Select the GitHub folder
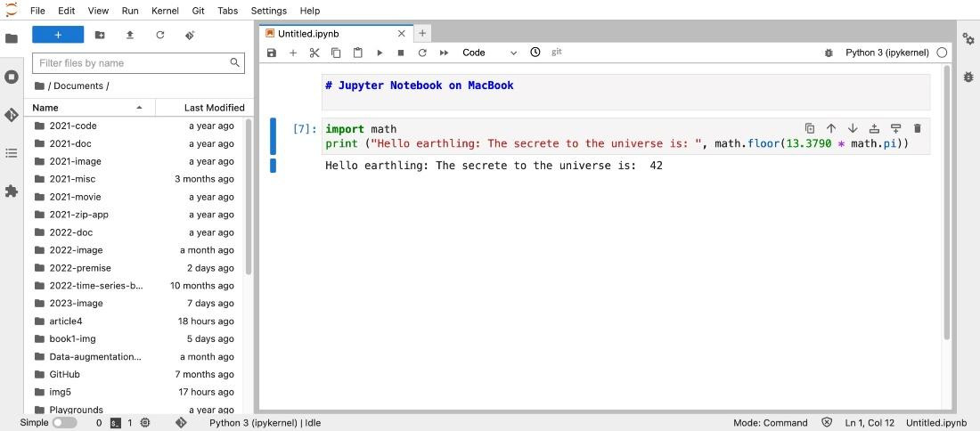The width and height of the screenshot is (980, 431). pyautogui.click(x=135, y=374)
